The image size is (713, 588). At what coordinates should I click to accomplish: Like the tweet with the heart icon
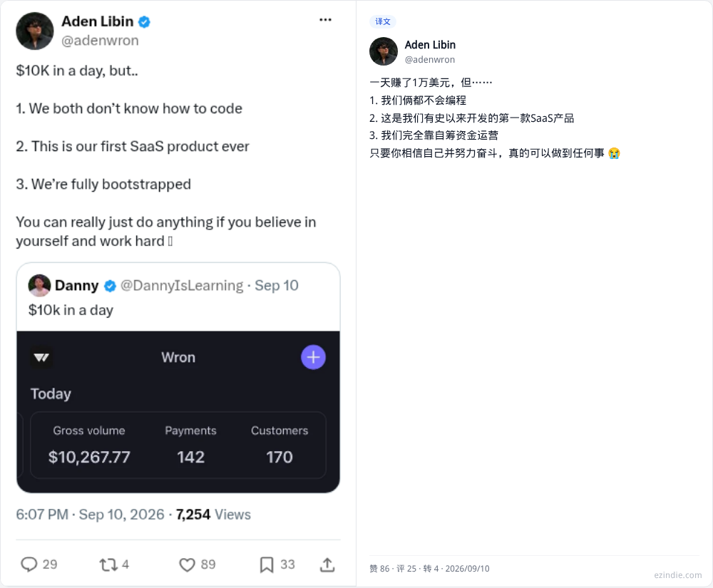coord(187,564)
